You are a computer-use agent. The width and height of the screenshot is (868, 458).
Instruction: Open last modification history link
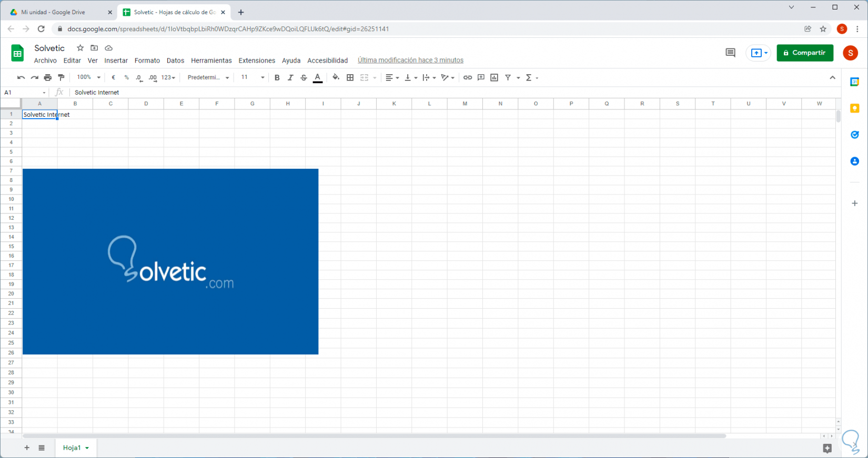(x=410, y=60)
